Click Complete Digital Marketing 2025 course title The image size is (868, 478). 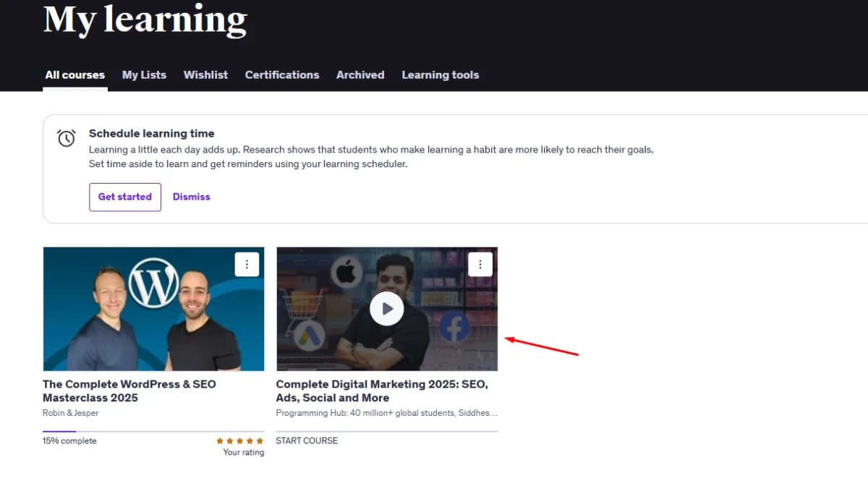tap(382, 391)
